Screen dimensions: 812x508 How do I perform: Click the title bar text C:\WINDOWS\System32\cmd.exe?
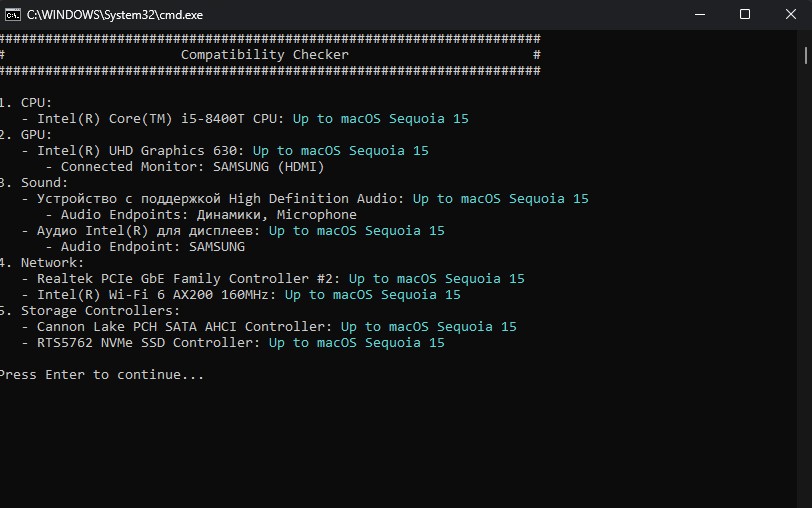coord(98,14)
